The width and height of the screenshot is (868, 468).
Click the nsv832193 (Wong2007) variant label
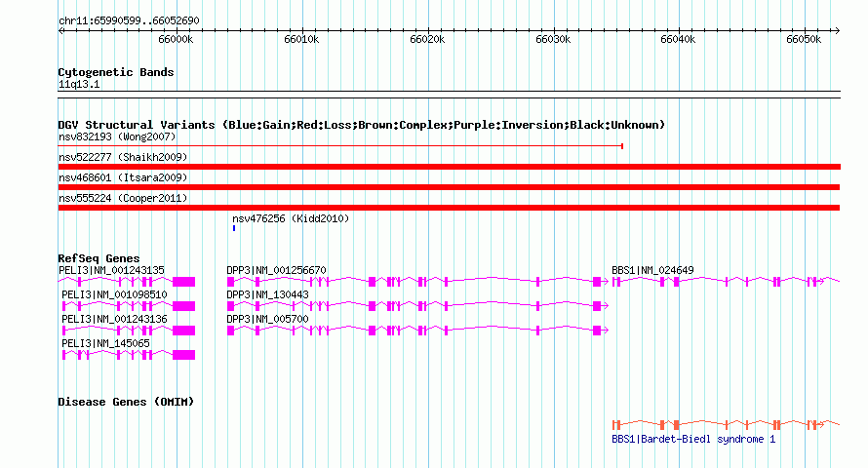pyautogui.click(x=117, y=136)
